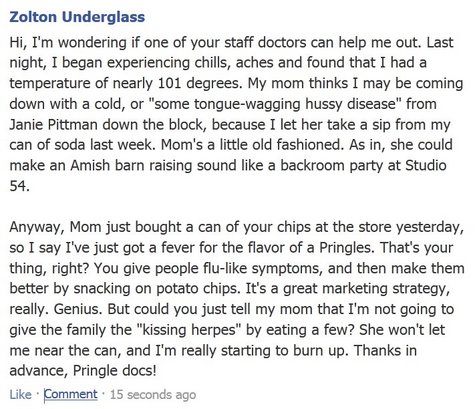Click the opening 'Hi' of the post

pos(18,43)
